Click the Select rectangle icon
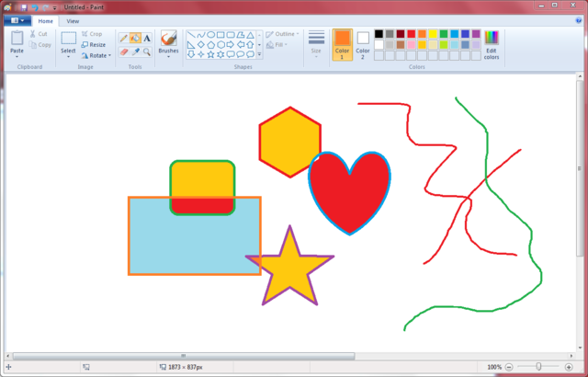Viewport: 588px width, 377px height. click(69, 39)
